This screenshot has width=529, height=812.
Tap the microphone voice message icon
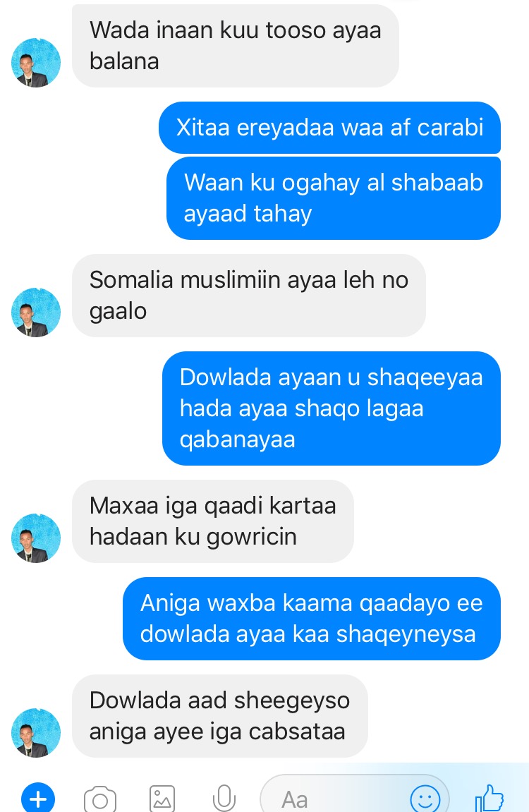224,799
